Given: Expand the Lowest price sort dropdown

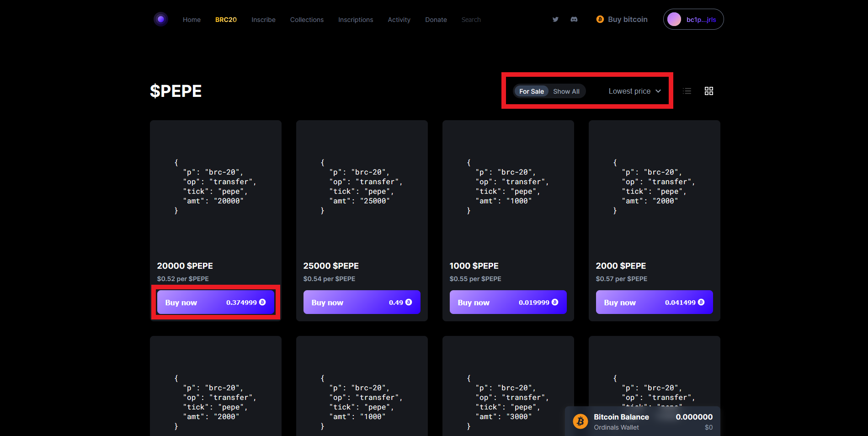Looking at the screenshot, I should (x=634, y=91).
